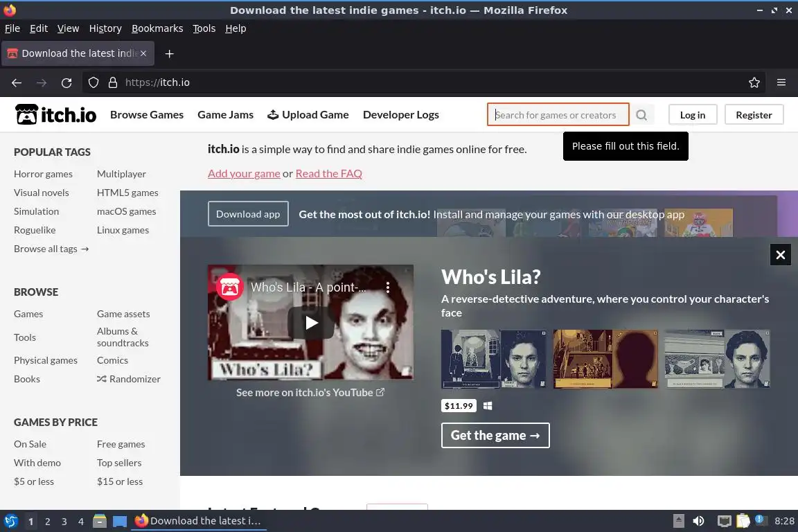Open the View menu
798x532 pixels.
[x=68, y=28]
